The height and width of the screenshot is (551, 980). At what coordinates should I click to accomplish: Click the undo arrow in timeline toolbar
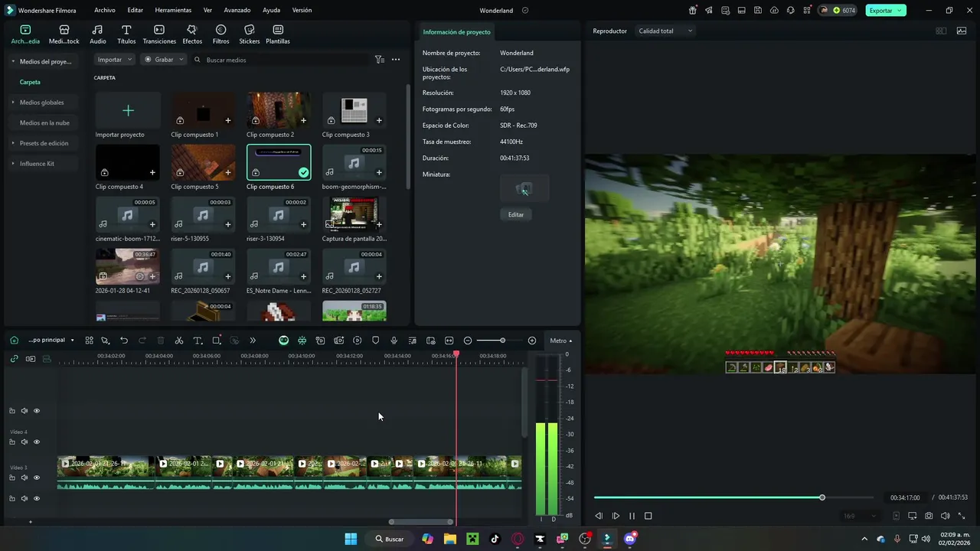click(x=124, y=341)
